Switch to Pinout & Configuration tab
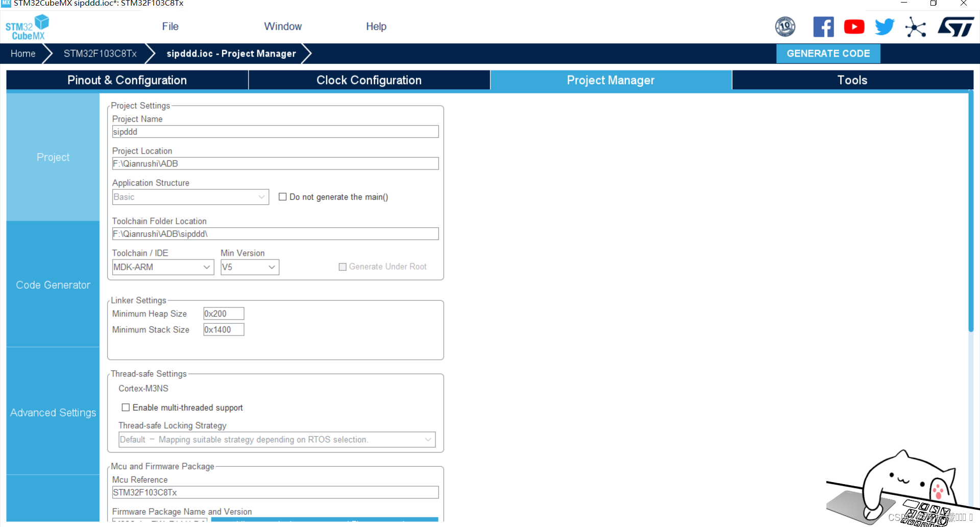 click(x=127, y=80)
